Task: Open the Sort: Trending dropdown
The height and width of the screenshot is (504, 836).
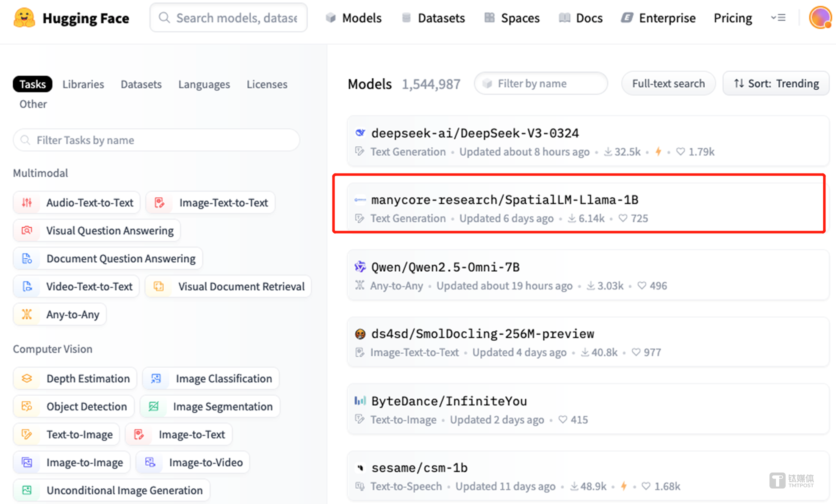Action: click(x=776, y=83)
